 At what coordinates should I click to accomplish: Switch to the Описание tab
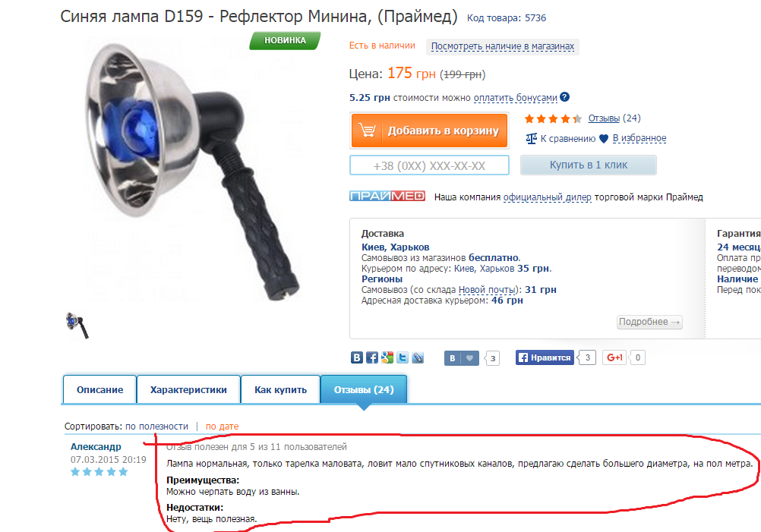pos(99,389)
